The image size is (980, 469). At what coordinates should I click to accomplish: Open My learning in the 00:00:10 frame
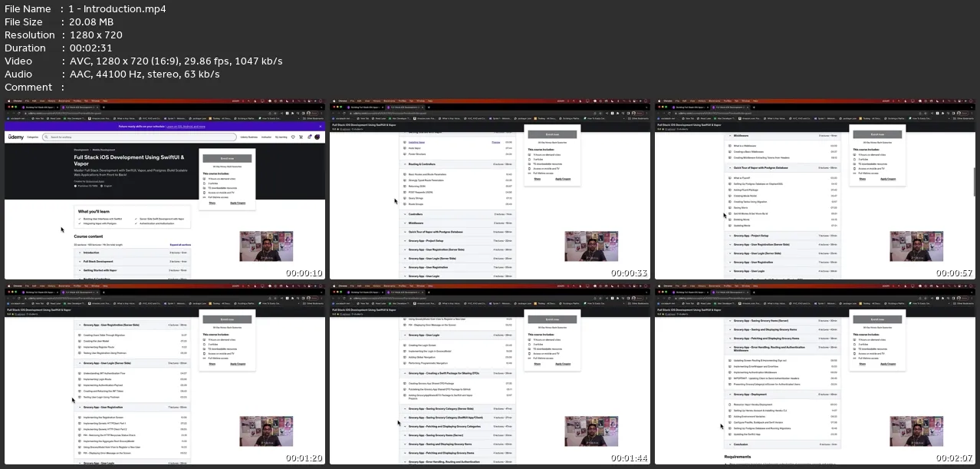coord(282,137)
